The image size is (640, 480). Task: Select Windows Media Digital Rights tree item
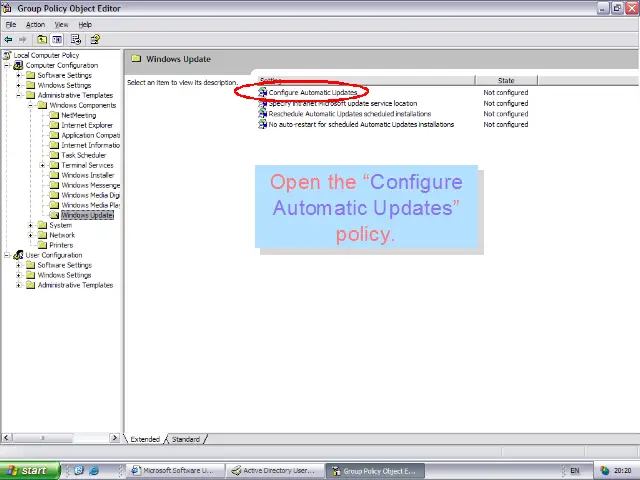click(91, 195)
